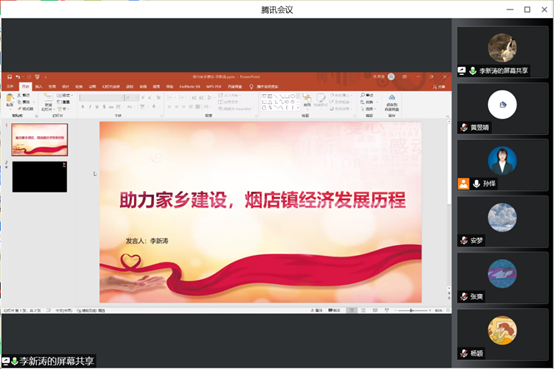This screenshot has width=554, height=369.
Task: Click the New Slide icon in ribbon
Action: pyautogui.click(x=48, y=98)
